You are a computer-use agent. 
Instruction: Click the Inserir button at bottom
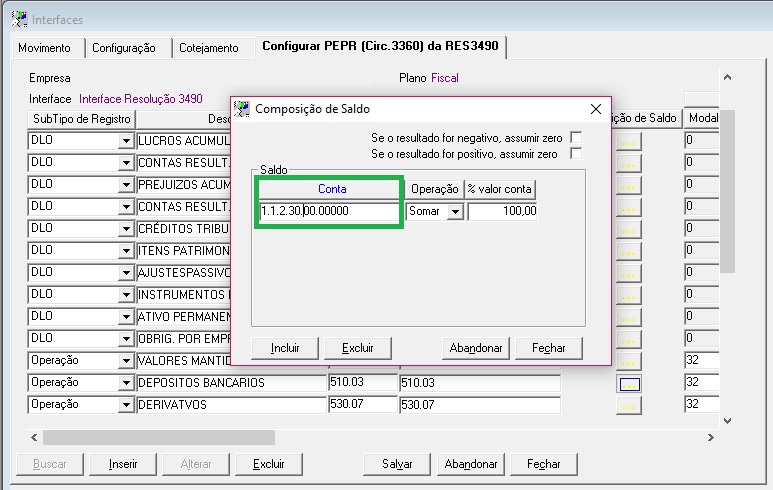click(123, 464)
